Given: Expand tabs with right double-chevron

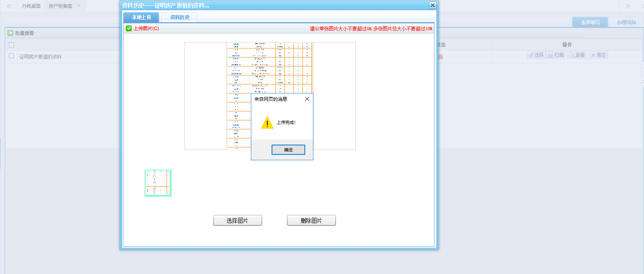Looking at the screenshot, I should [x=628, y=6].
